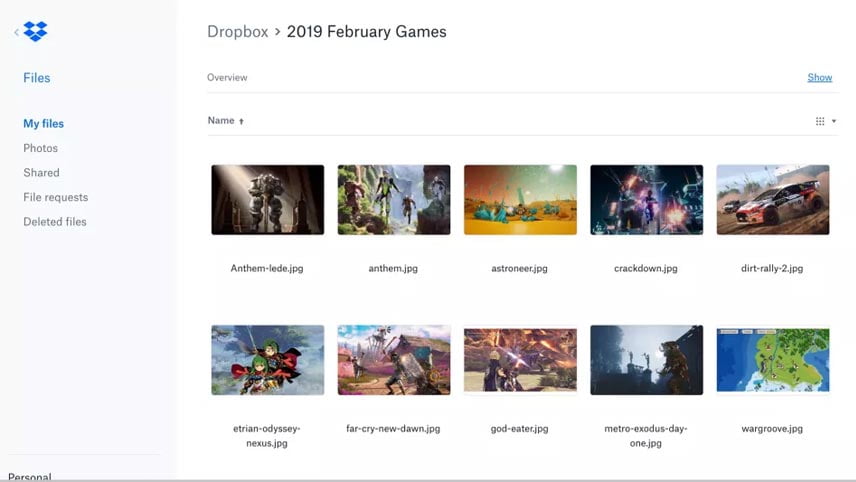
Task: Click the anthem.jpg file name label
Action: coord(393,268)
